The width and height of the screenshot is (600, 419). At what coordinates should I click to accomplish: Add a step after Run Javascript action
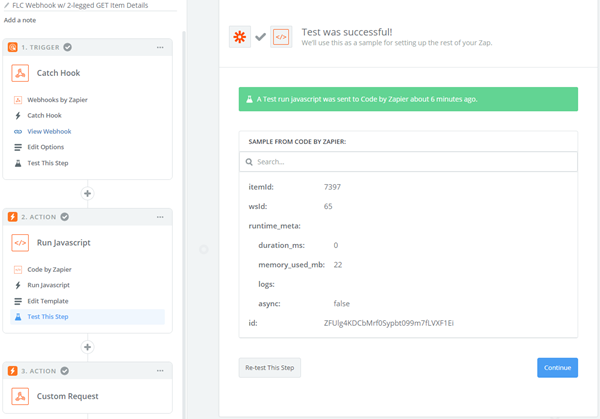click(87, 347)
